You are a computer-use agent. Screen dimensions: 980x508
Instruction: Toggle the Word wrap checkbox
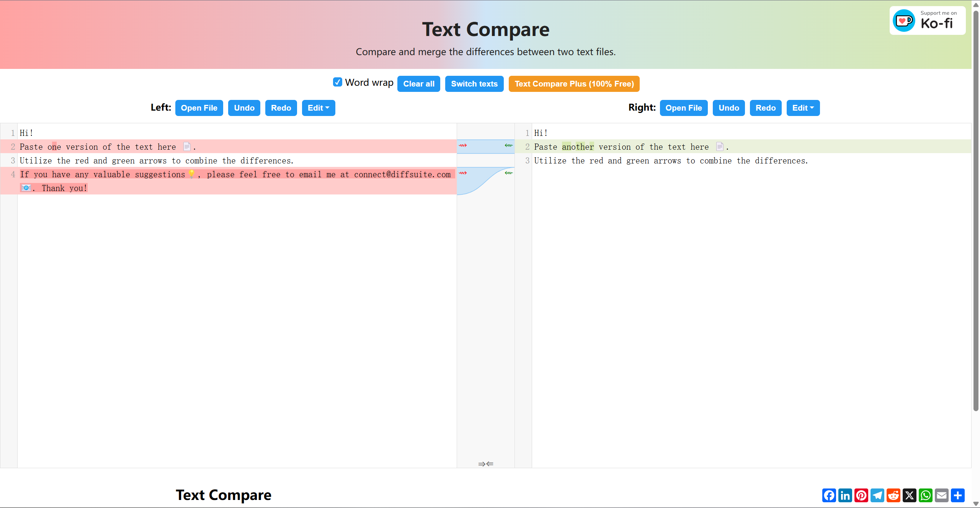[337, 82]
